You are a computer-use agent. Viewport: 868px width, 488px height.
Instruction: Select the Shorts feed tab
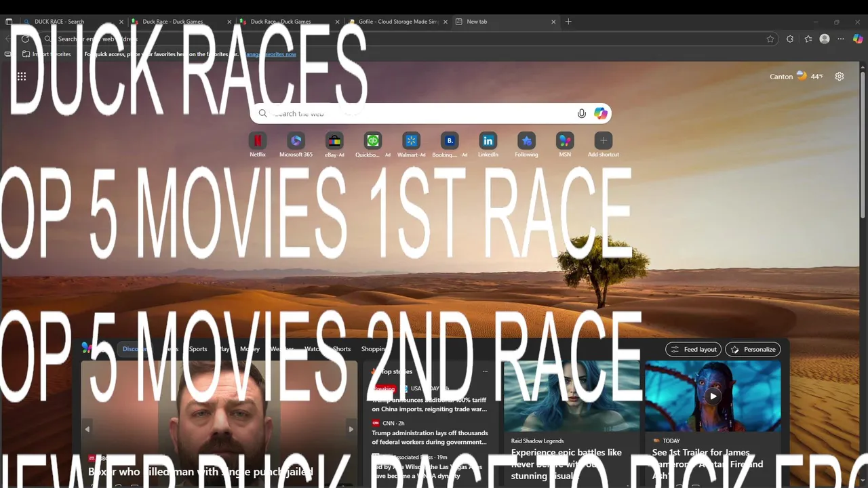click(342, 349)
